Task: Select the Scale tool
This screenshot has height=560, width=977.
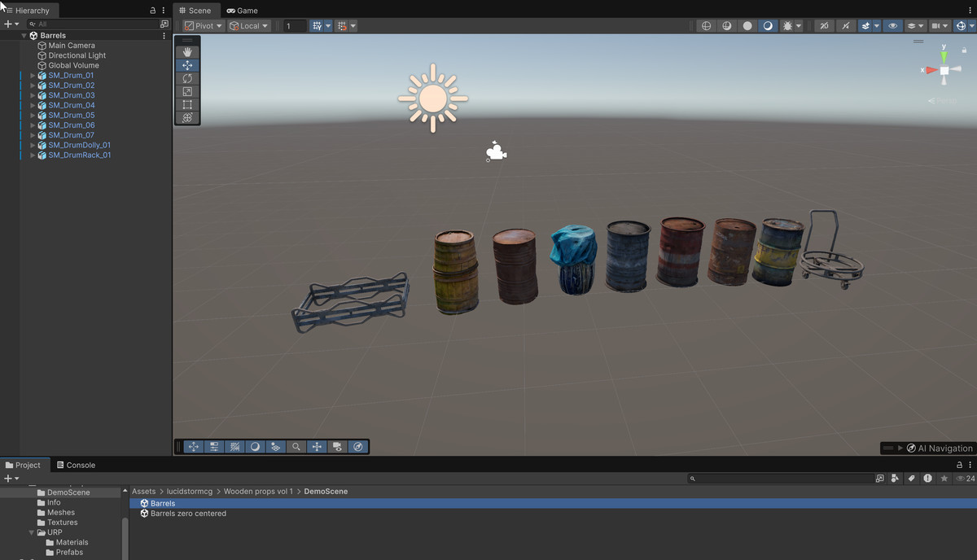Action: (x=187, y=91)
